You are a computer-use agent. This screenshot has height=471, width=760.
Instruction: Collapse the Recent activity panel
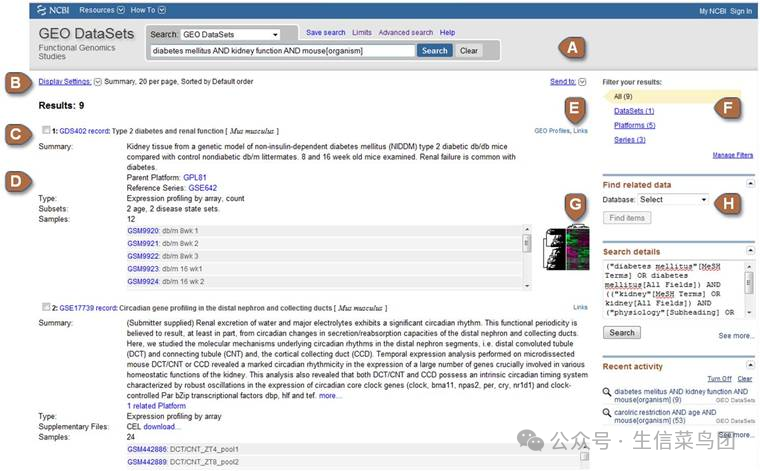click(x=750, y=365)
